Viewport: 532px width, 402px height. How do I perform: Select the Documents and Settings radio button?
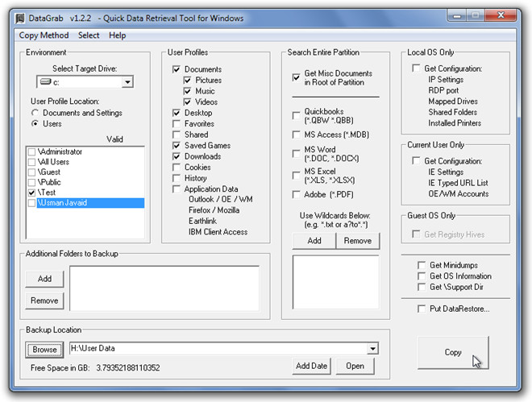(x=35, y=113)
